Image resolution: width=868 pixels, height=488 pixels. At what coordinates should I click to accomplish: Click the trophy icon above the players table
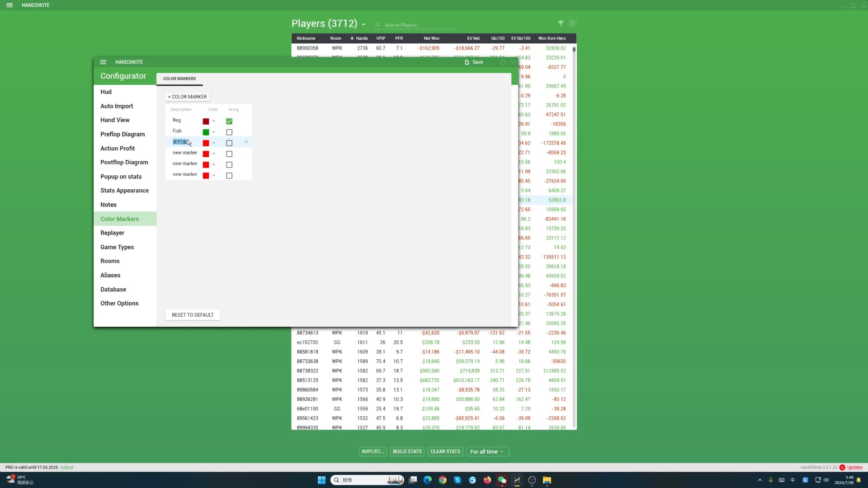(x=561, y=23)
